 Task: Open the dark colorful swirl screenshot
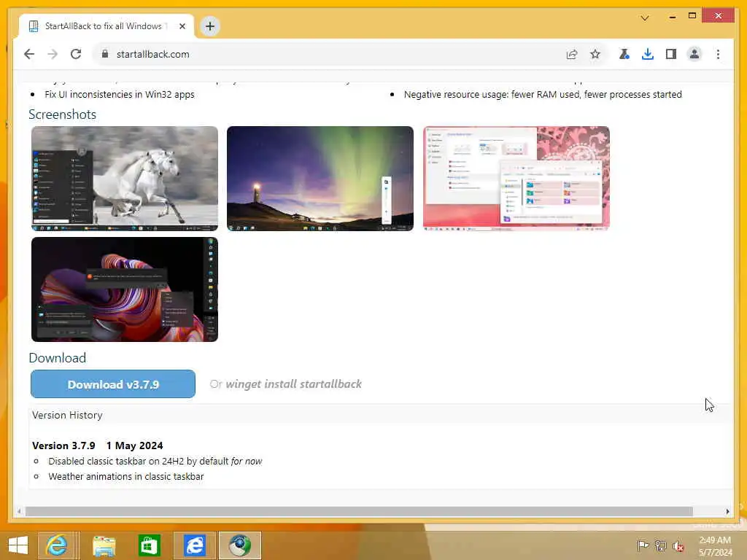125,289
